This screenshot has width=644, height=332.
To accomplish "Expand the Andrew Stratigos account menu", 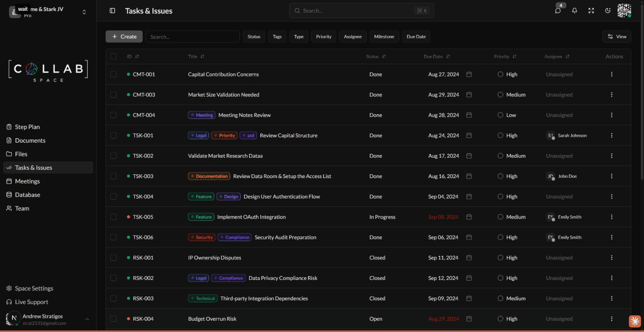I will (87, 319).
